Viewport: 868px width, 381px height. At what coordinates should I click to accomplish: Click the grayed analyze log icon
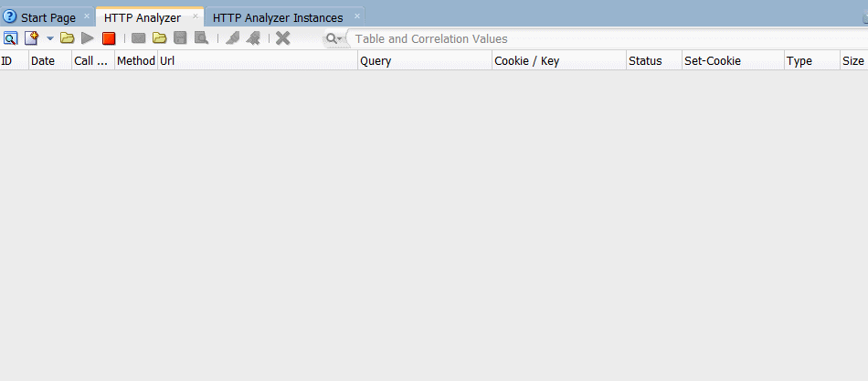201,38
